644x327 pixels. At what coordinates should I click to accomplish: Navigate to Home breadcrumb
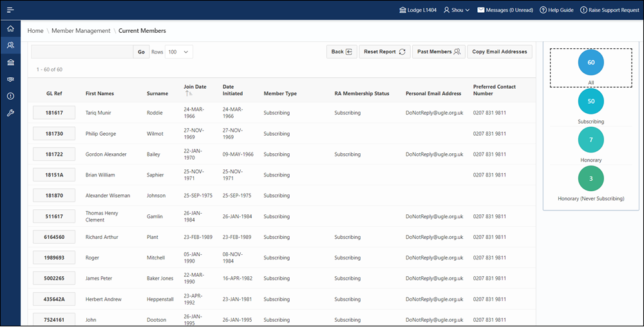[x=35, y=31]
